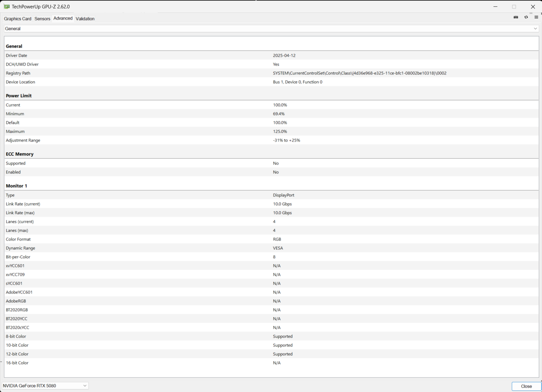This screenshot has width=542, height=392.
Task: Click the Driver Date row
Action: [143, 55]
